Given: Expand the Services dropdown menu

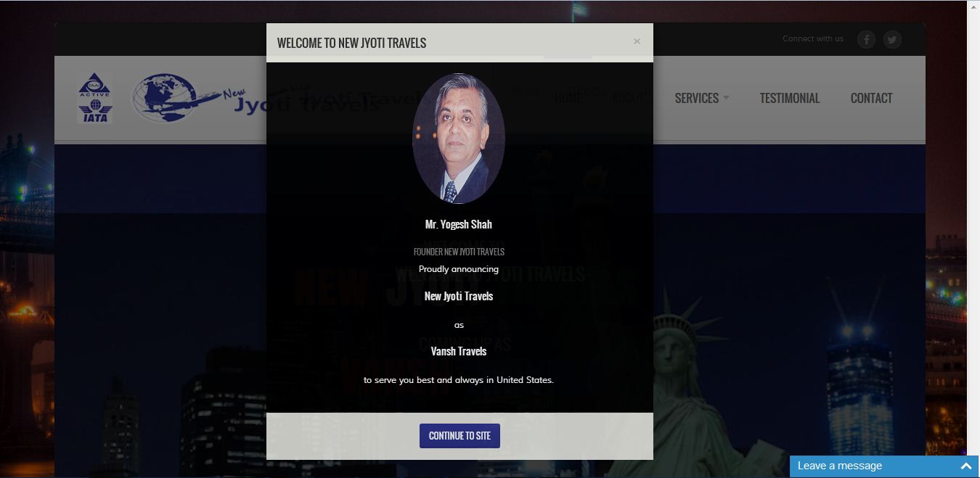Looking at the screenshot, I should (702, 98).
